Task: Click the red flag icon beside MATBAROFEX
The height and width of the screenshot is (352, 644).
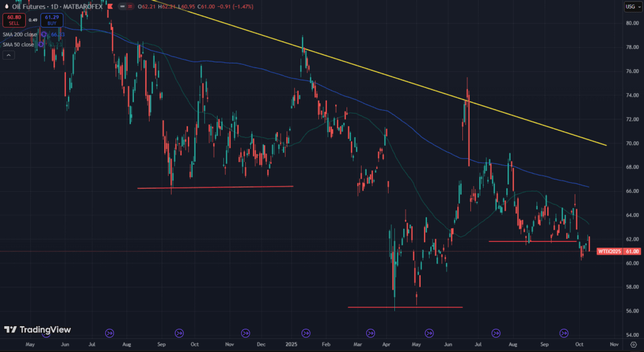Action: 111,6
